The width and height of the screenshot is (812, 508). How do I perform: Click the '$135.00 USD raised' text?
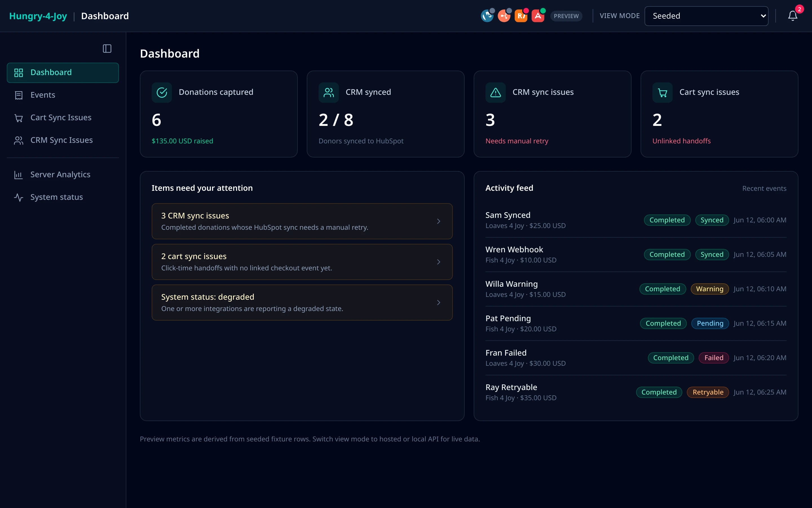point(182,141)
